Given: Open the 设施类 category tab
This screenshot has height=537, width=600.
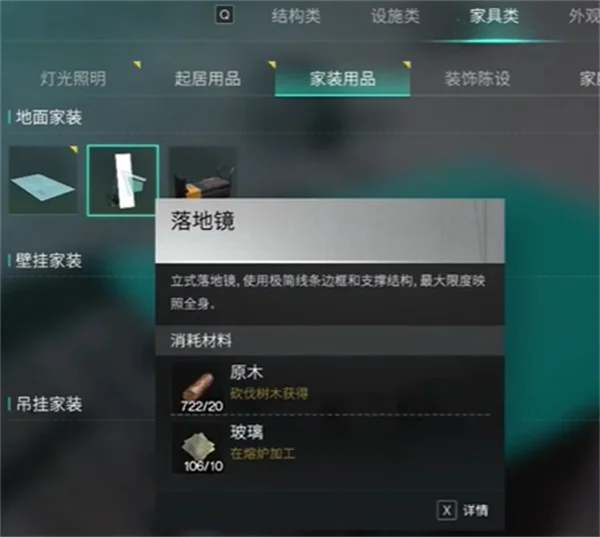Looking at the screenshot, I should click(395, 16).
